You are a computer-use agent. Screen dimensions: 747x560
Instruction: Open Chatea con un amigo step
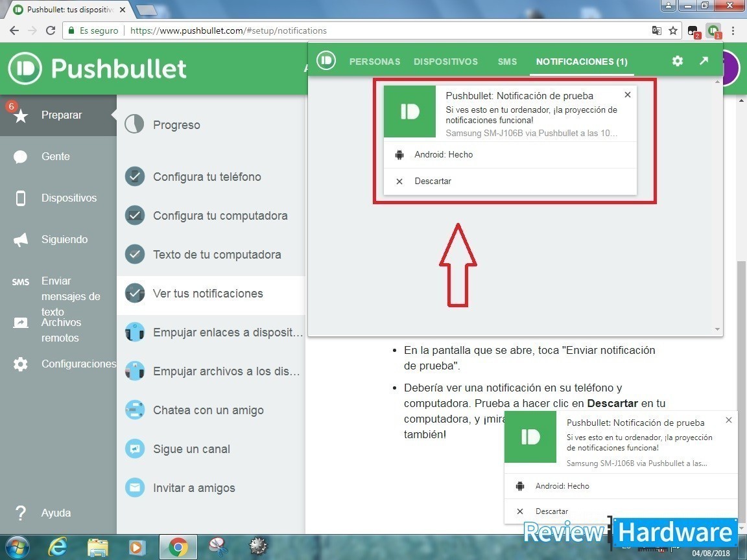click(211, 410)
